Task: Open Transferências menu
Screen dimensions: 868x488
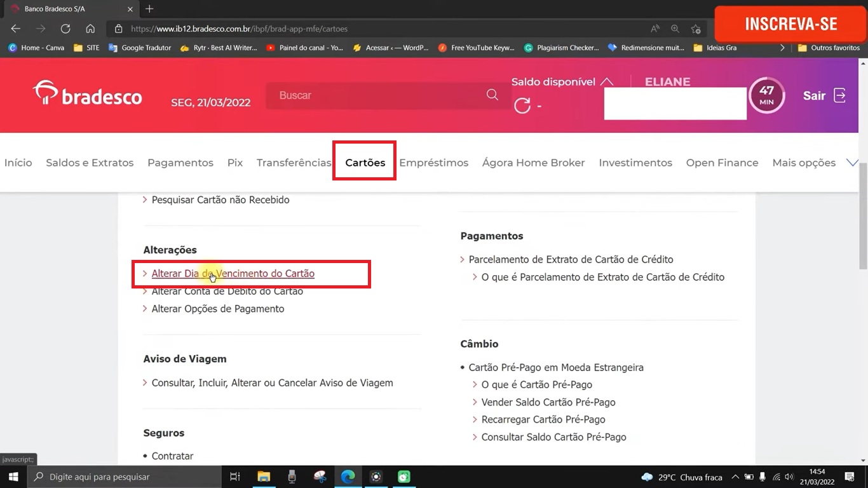Action: [294, 163]
